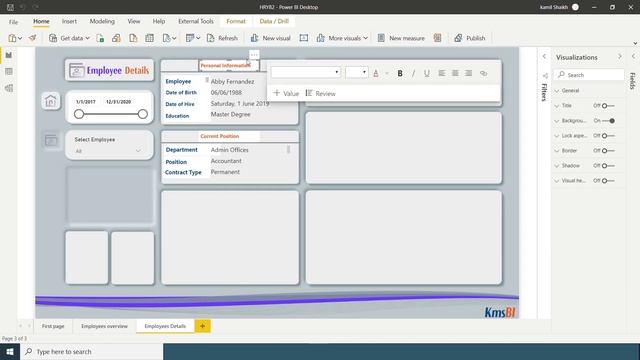Click the date slider right handle
Screen dimensions: 640x360
pyautogui.click(x=142, y=114)
